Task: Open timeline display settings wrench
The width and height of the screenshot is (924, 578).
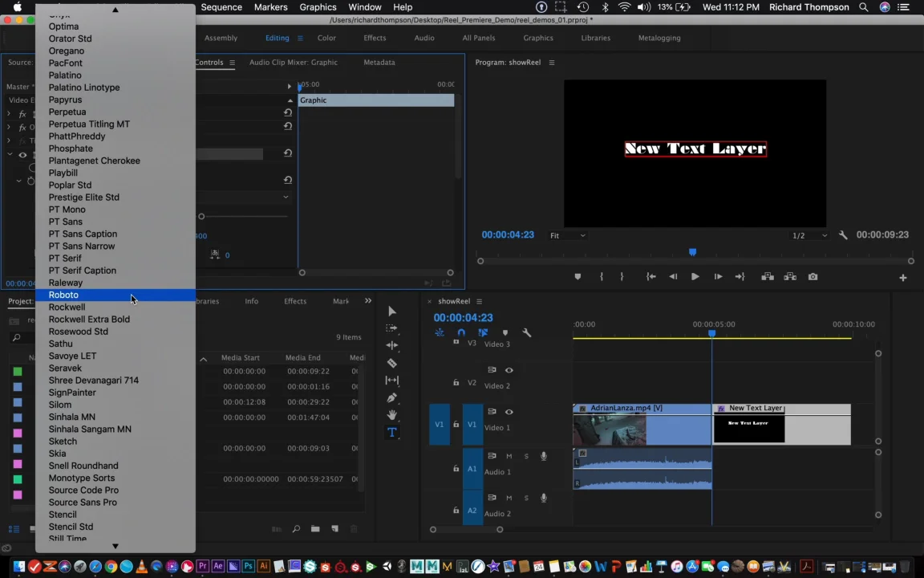Action: [527, 333]
